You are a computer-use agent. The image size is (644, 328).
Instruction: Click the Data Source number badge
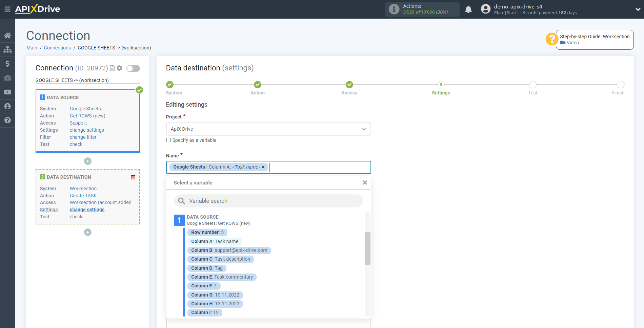point(179,220)
